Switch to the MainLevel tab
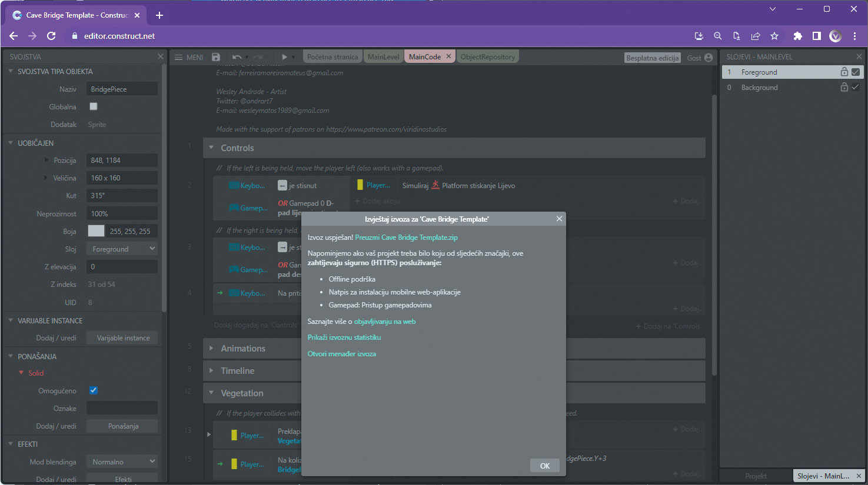The width and height of the screenshot is (868, 485). (x=384, y=57)
